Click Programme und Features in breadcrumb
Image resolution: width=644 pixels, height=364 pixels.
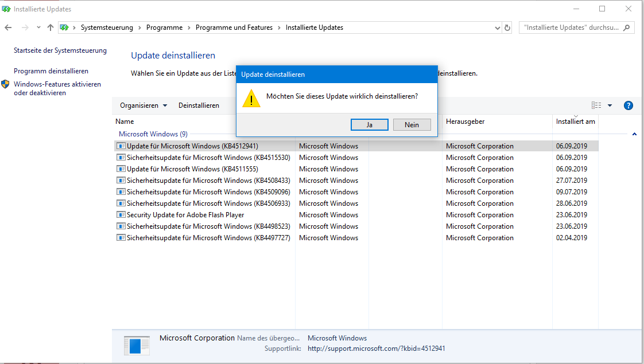click(234, 28)
